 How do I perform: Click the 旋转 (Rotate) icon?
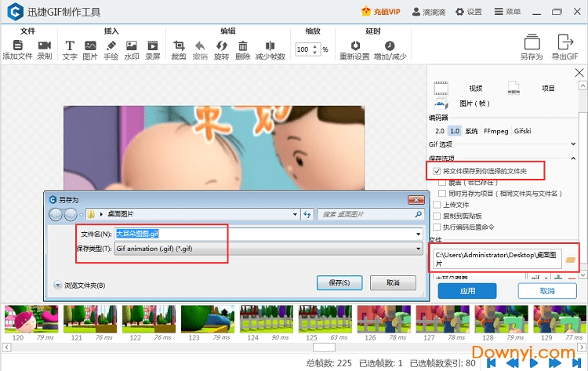click(x=222, y=46)
